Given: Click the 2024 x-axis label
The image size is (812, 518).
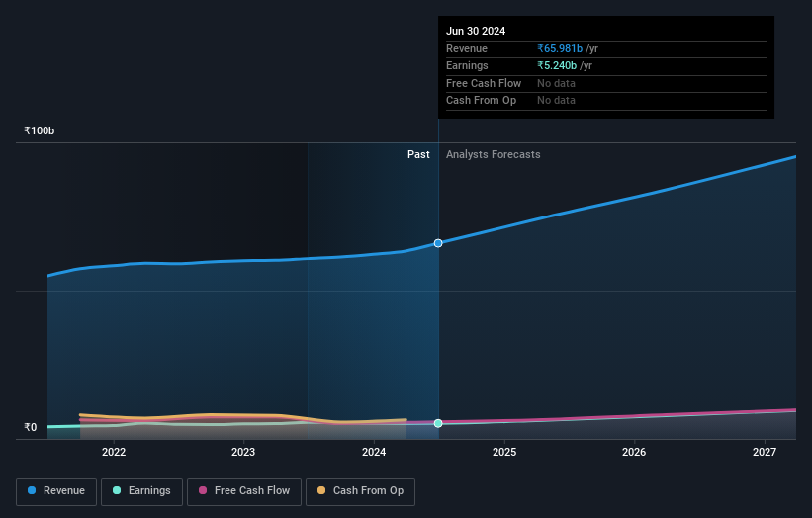Looking at the screenshot, I should (374, 452).
